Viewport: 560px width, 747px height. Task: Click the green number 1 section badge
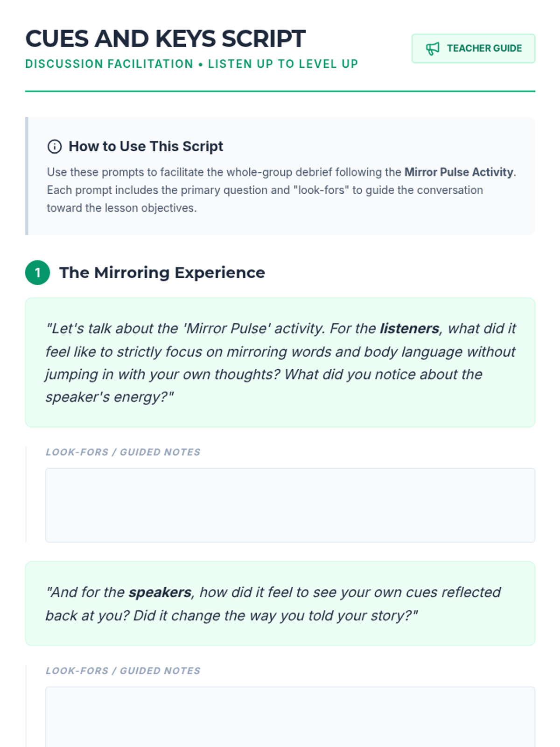tap(37, 273)
